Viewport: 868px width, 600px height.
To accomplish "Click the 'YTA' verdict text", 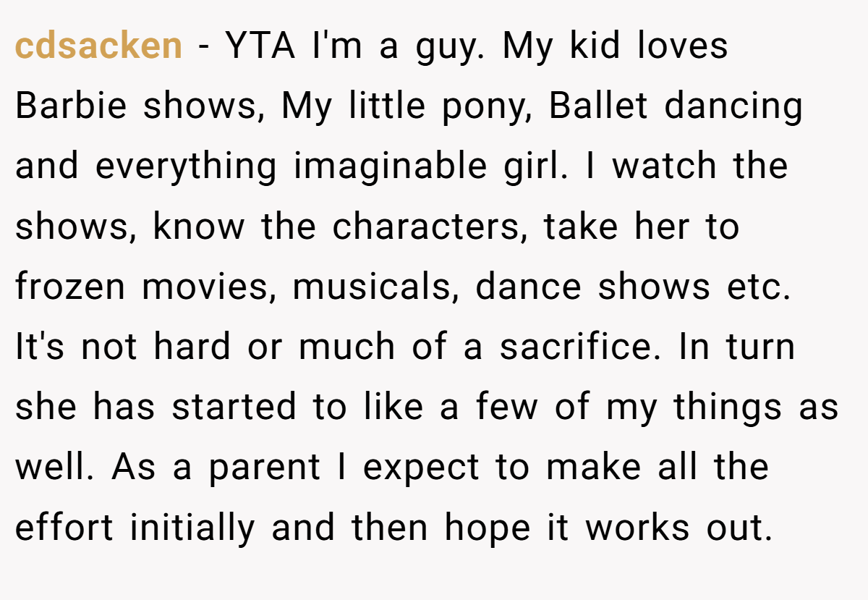I will [263, 46].
